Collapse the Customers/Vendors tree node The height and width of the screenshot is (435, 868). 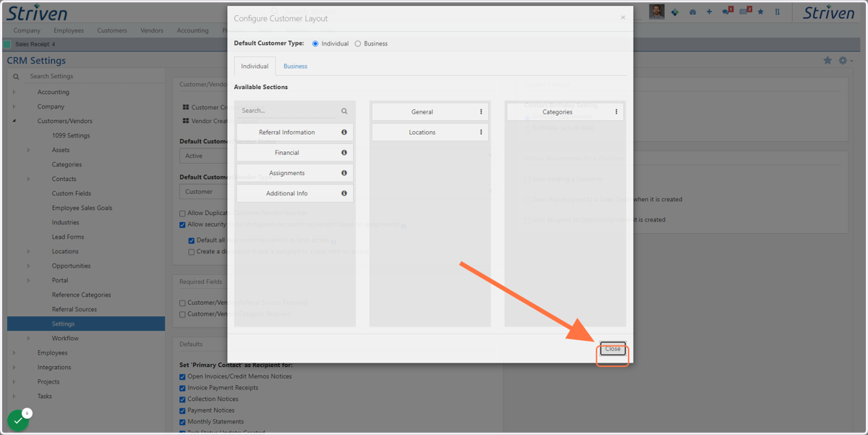[14, 121]
